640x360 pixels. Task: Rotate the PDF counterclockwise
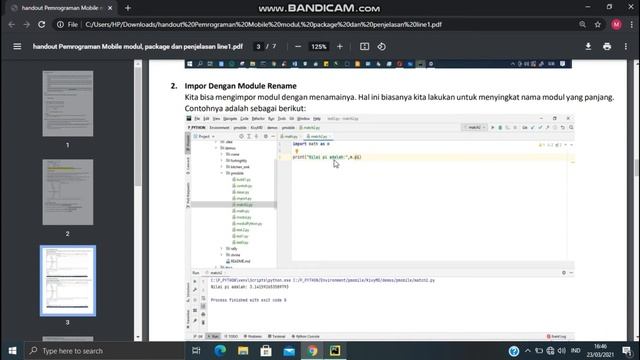(x=382, y=47)
